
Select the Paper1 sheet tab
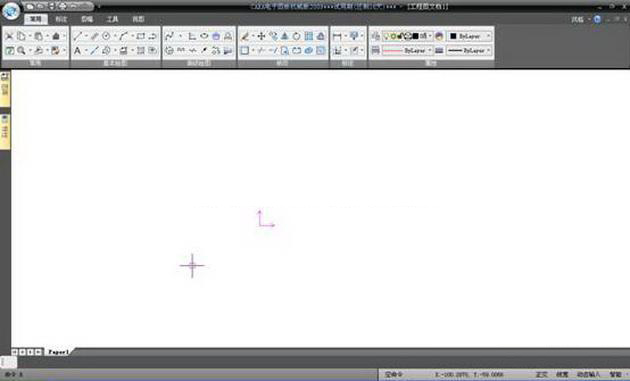(58, 352)
